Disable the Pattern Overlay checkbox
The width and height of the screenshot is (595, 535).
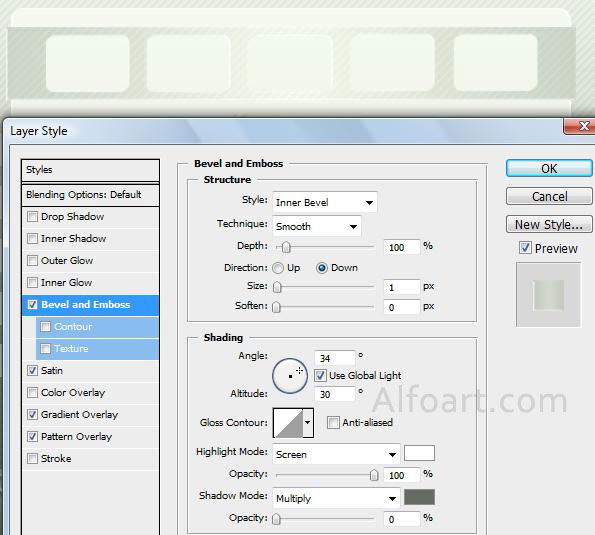tap(33, 437)
